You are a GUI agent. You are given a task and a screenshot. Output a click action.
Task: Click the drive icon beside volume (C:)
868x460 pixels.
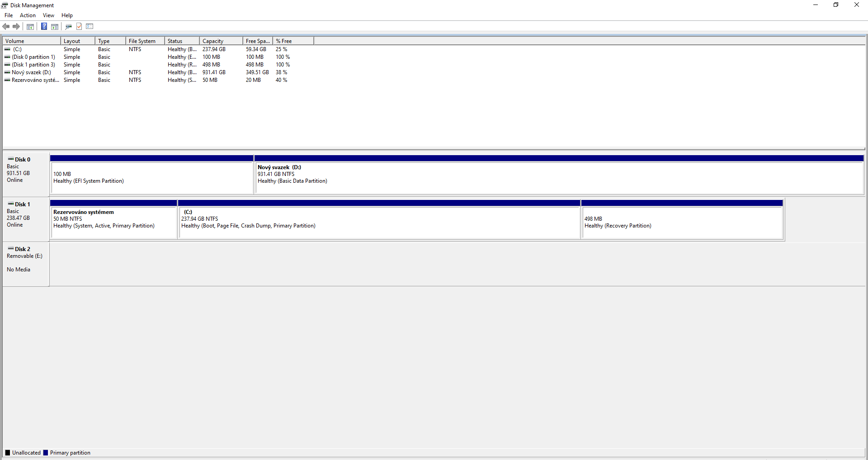click(x=7, y=49)
